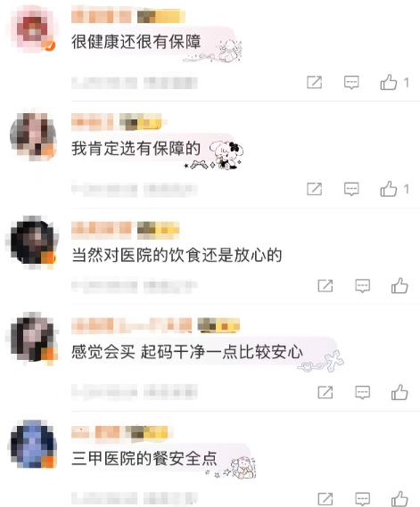The image size is (420, 507).
Task: Open the red avatar of the first commenter
Action: 34,29
